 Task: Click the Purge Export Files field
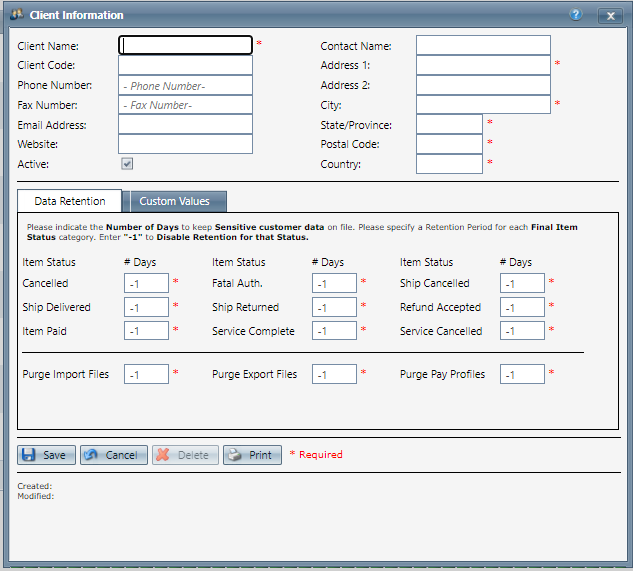[334, 374]
